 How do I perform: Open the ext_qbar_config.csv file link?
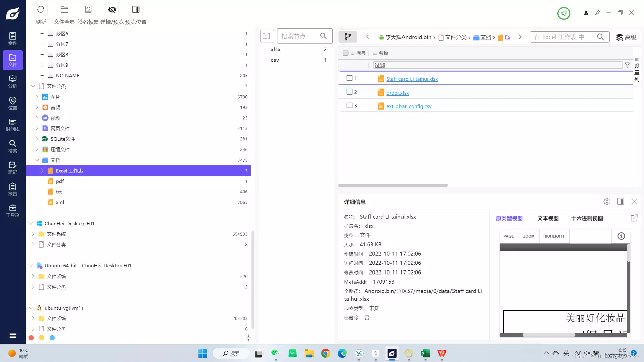coord(409,106)
